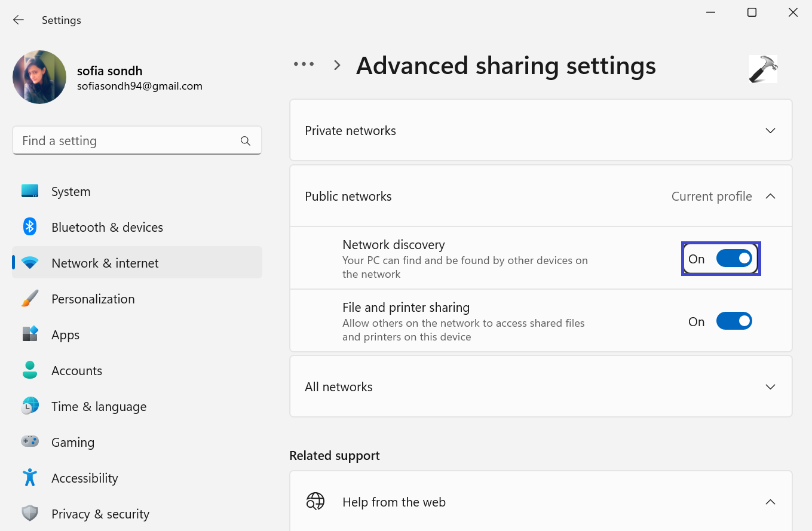The width and height of the screenshot is (812, 531).
Task: Expand the All networks section
Action: click(770, 387)
